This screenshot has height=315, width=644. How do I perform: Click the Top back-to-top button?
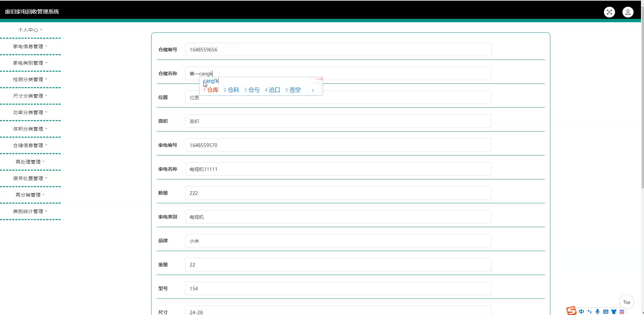626,302
